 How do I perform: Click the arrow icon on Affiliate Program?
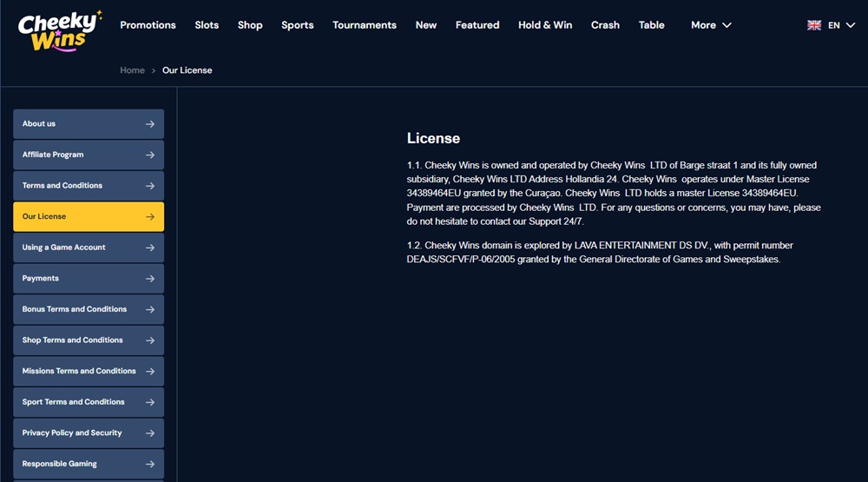[x=150, y=155]
